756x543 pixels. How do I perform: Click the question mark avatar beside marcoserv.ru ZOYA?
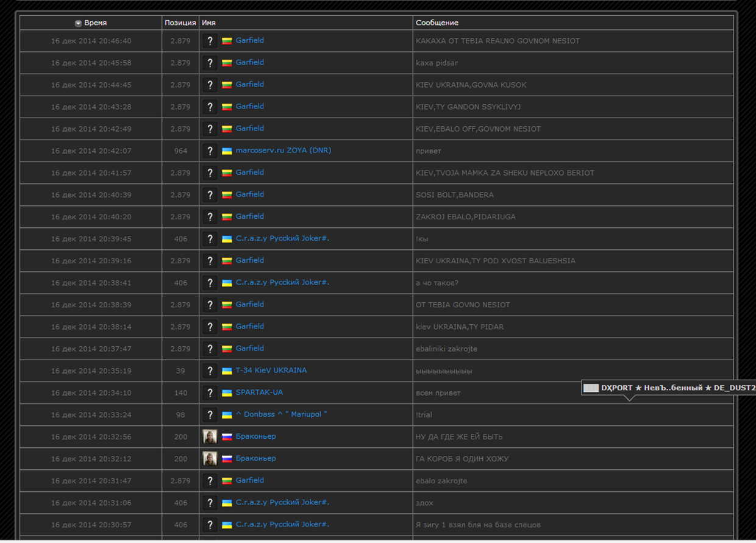pyautogui.click(x=210, y=151)
